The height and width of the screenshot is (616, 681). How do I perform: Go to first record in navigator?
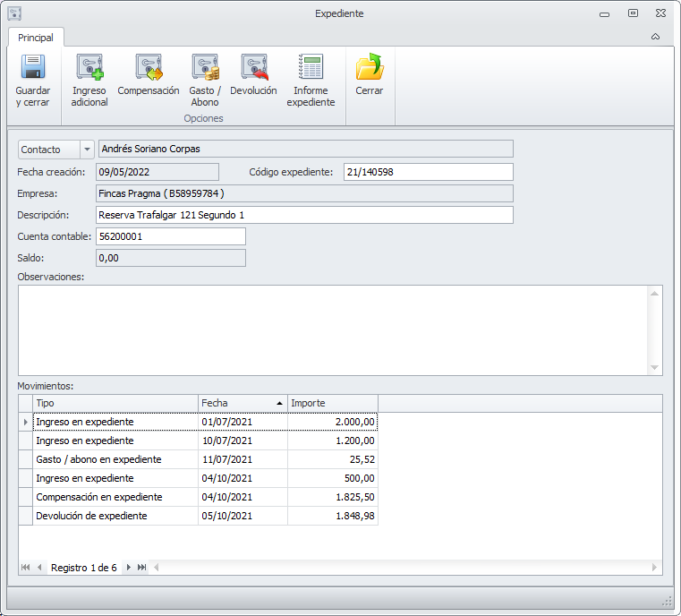click(x=25, y=568)
